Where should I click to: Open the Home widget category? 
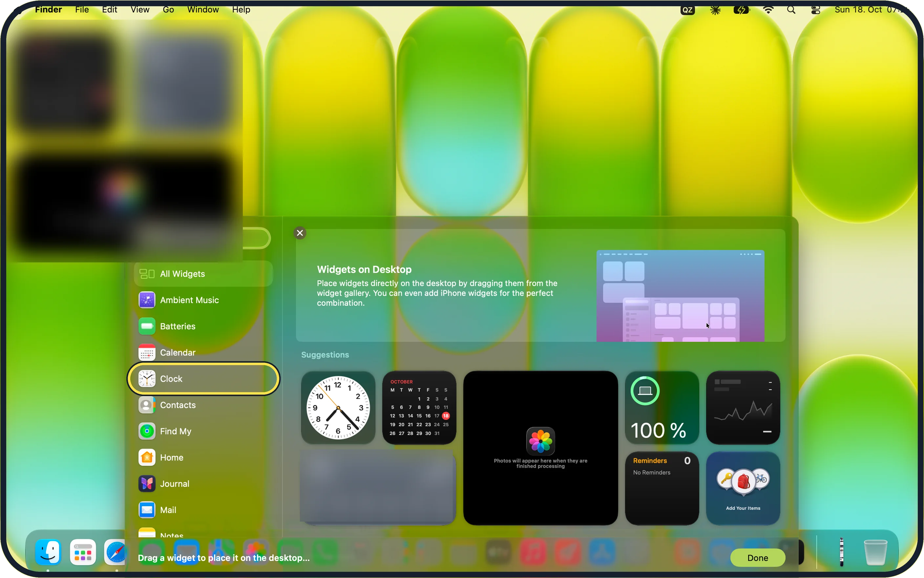[x=203, y=457]
